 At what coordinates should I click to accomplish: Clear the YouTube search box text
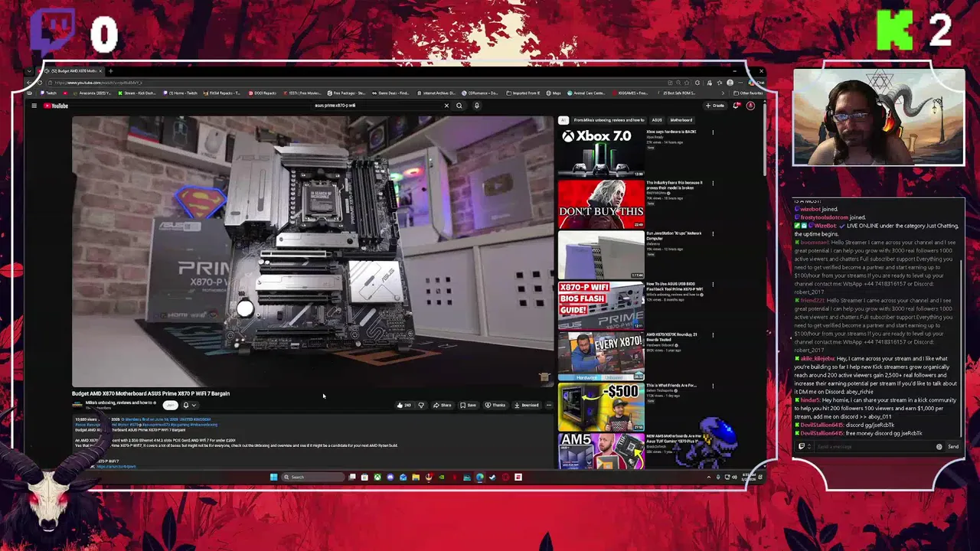click(x=446, y=106)
